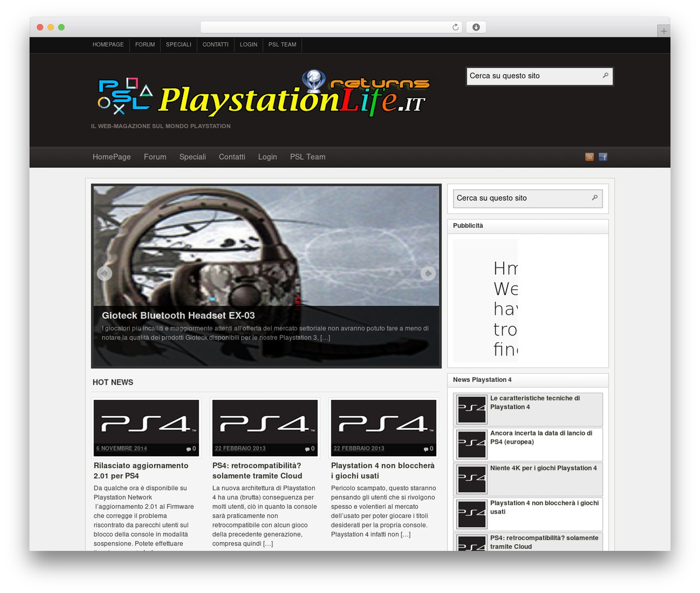Open 'Ancora incerta la data di lancio' link
This screenshot has width=700, height=593.
coord(541,438)
